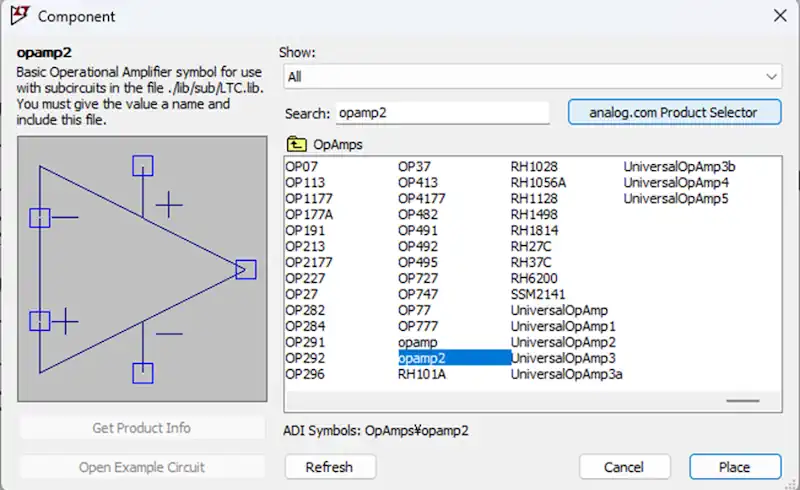This screenshot has width=800, height=490.
Task: Click the bottom power pin square on the symbol
Action: pos(143,373)
